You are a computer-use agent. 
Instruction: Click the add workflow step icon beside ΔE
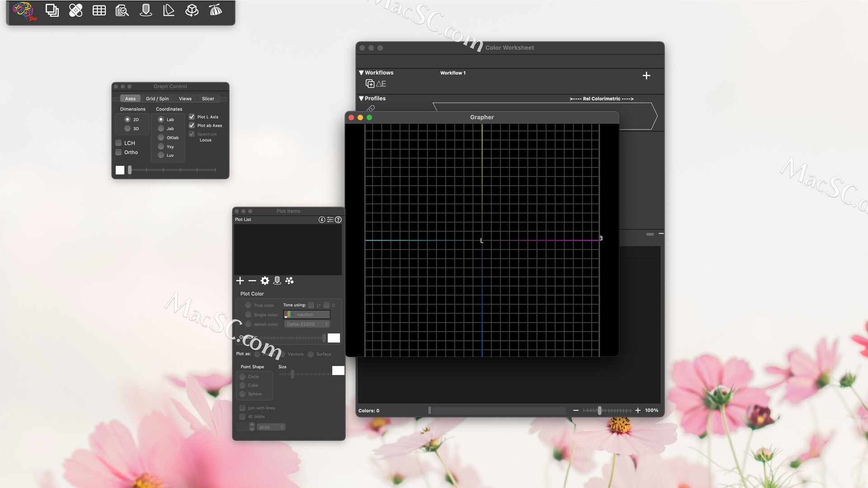(x=370, y=84)
